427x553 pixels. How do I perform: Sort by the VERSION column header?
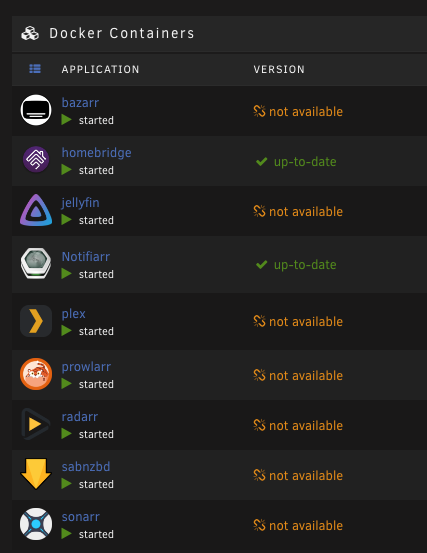279,69
